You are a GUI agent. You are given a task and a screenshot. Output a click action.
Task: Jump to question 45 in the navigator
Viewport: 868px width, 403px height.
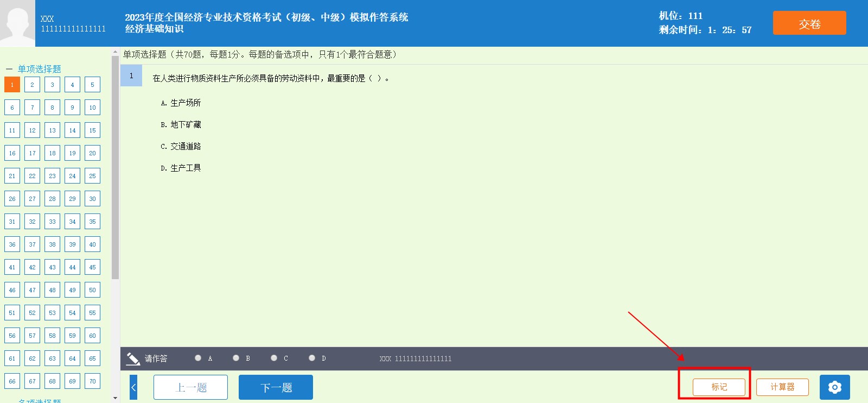tap(92, 267)
